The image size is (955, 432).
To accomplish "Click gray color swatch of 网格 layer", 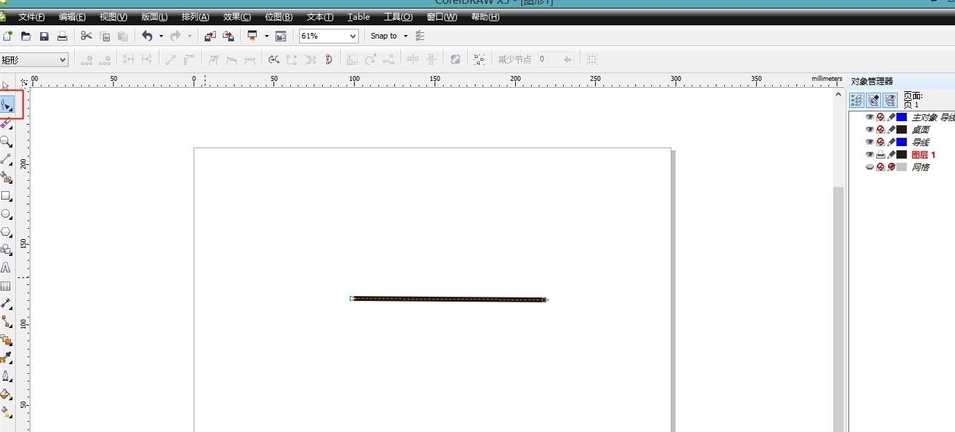I will tap(902, 167).
